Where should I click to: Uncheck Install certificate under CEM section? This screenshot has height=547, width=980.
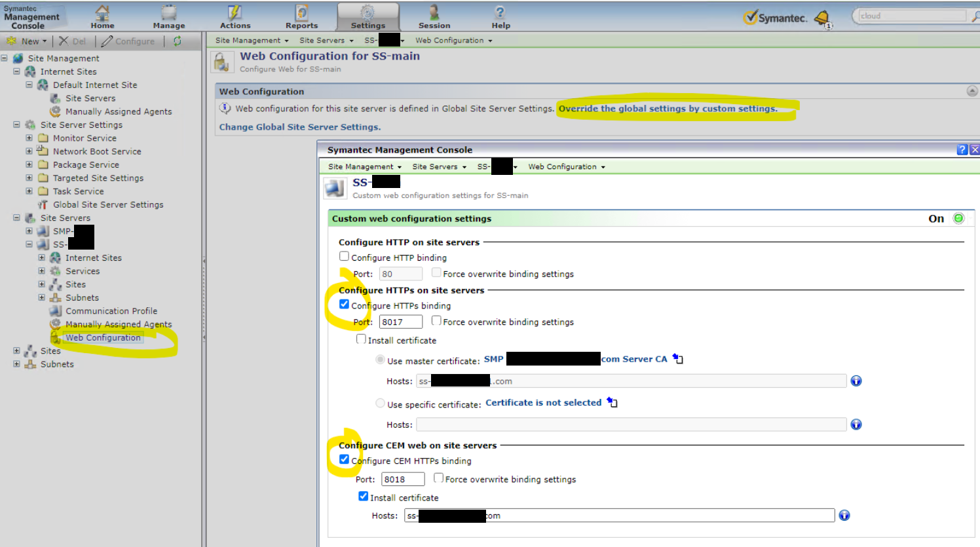coord(363,496)
